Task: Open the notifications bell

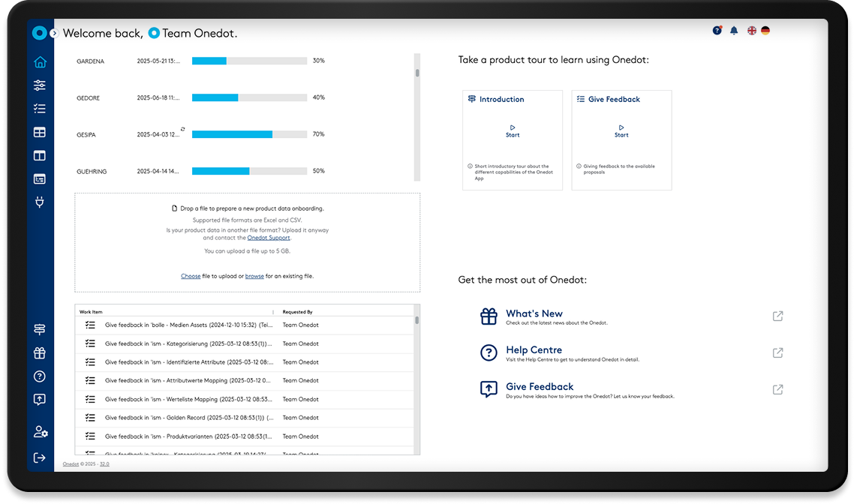Action: point(734,31)
